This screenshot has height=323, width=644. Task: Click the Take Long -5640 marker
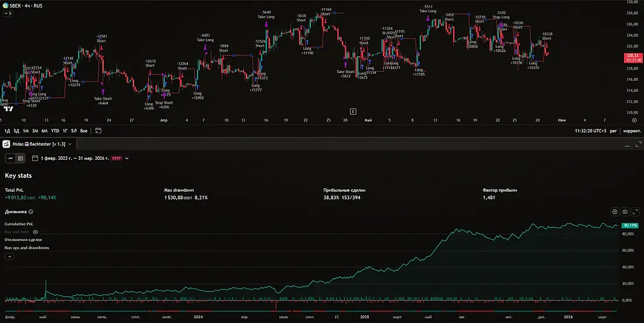pyautogui.click(x=266, y=15)
